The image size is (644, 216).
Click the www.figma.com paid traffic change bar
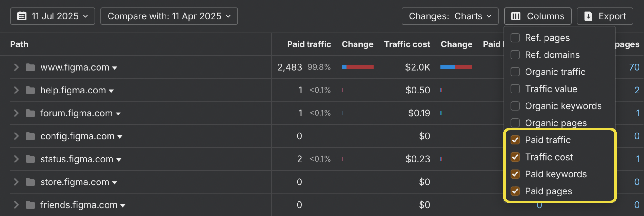click(x=357, y=67)
